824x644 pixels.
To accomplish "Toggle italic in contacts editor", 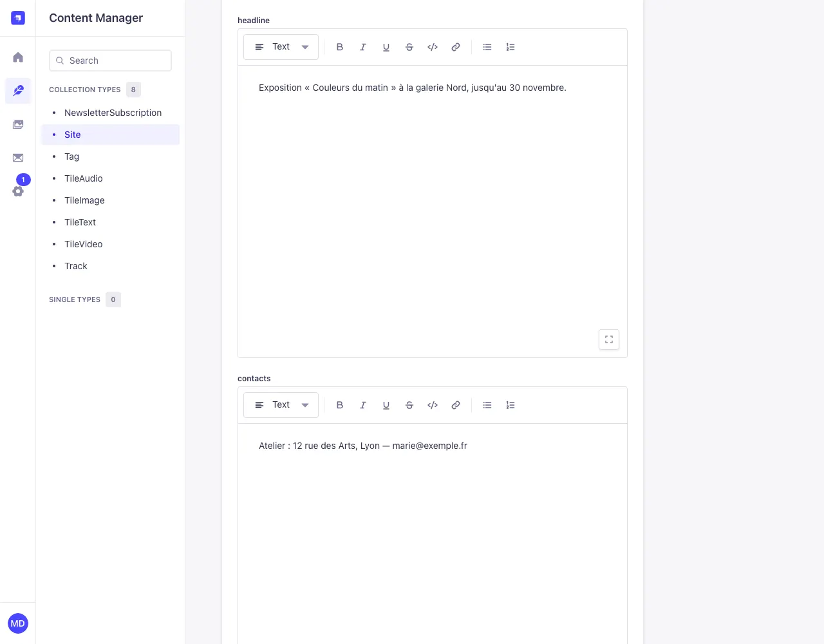I will [x=363, y=405].
